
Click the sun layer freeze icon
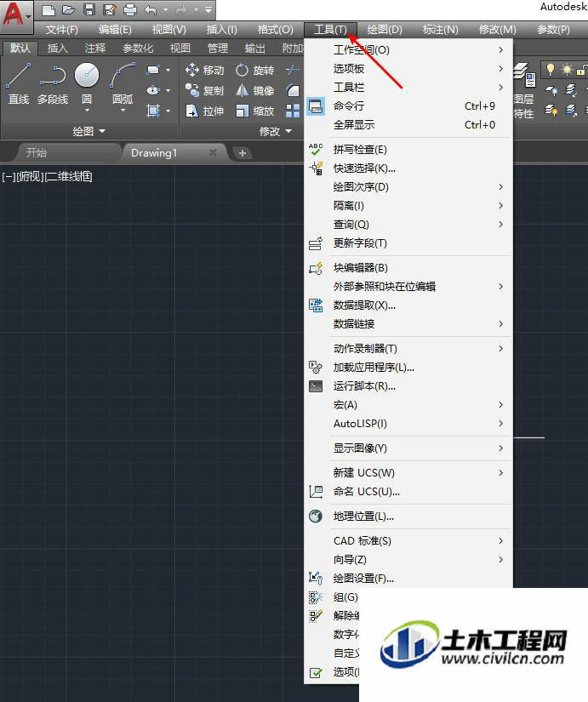567,70
